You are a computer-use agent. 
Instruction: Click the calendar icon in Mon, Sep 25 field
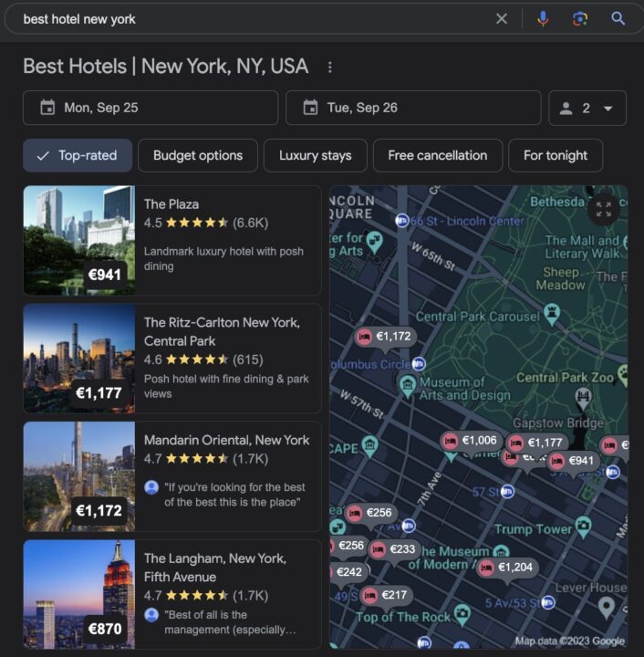click(x=47, y=108)
